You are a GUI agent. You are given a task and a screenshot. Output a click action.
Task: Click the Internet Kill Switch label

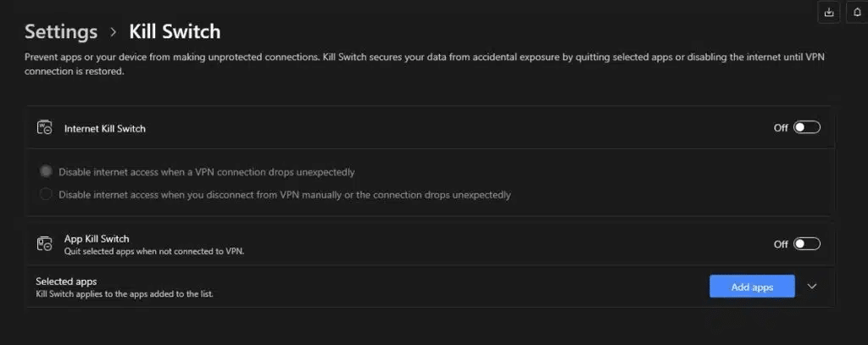pos(104,129)
